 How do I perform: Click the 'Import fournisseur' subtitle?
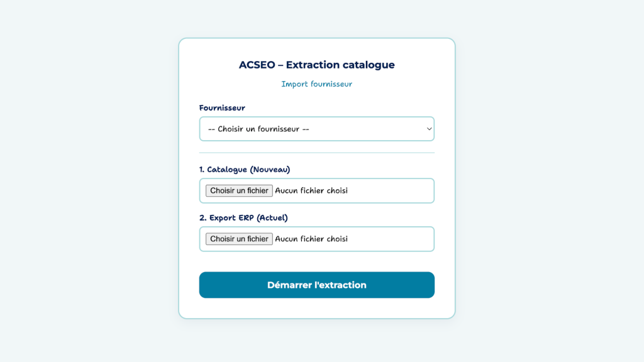[316, 84]
